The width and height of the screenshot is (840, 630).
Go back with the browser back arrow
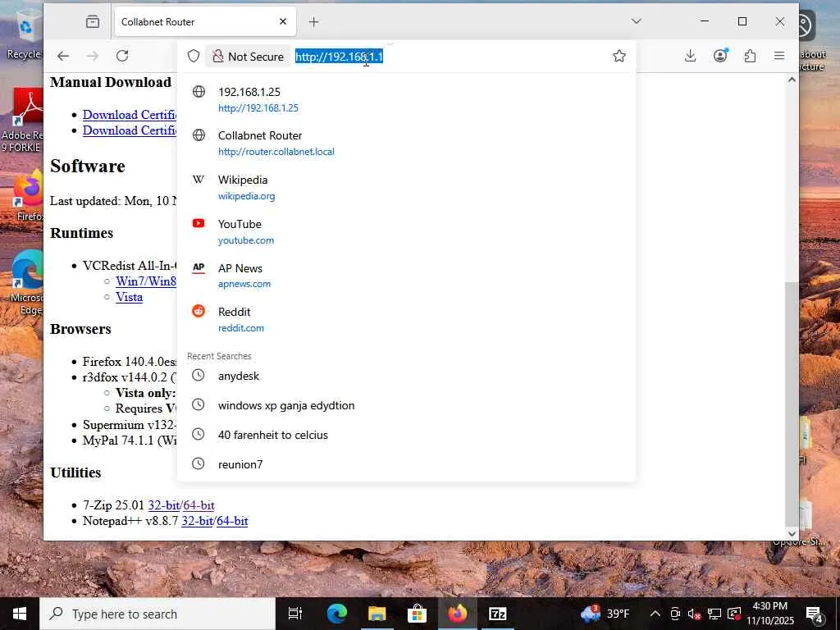click(x=63, y=56)
